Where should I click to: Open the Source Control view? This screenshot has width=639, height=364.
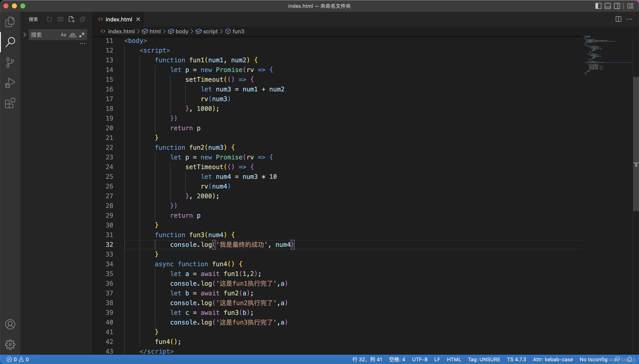10,62
